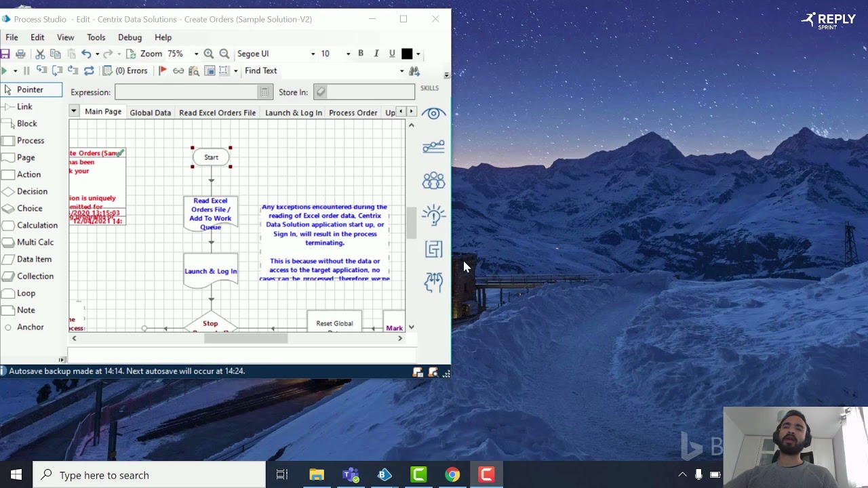868x488 pixels.
Task: Open the Edit menu
Action: coord(37,37)
